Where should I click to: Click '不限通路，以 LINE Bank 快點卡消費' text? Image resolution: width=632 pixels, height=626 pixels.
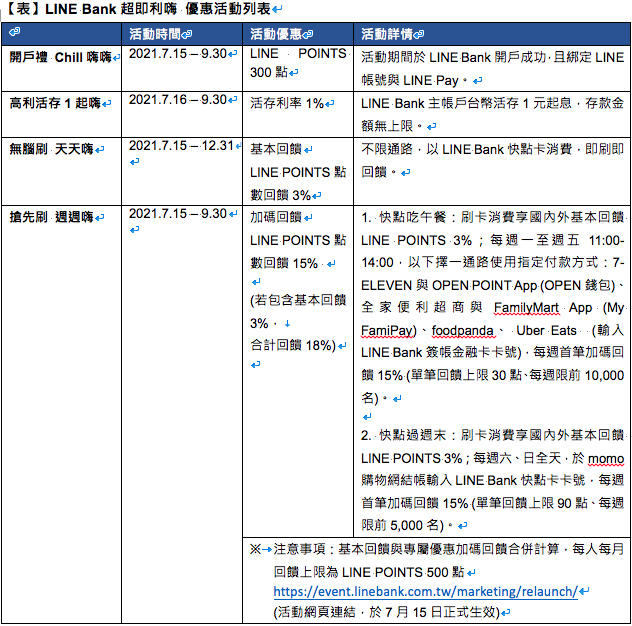[x=466, y=149]
